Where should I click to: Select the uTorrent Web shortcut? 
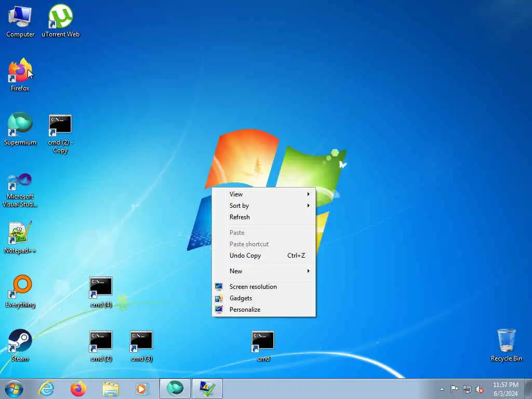[x=60, y=20]
